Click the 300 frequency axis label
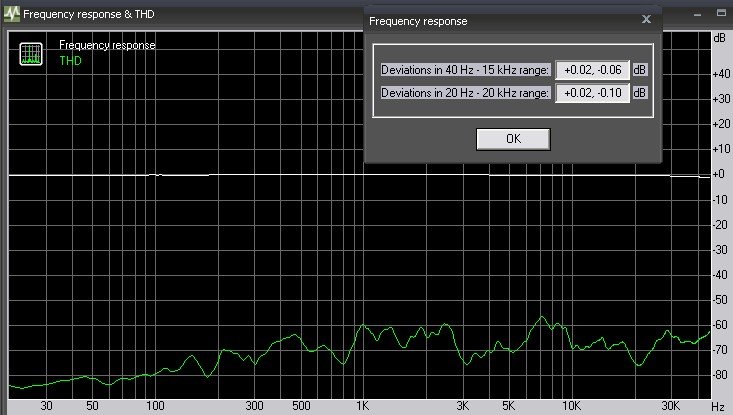The height and width of the screenshot is (415, 733). (x=254, y=406)
